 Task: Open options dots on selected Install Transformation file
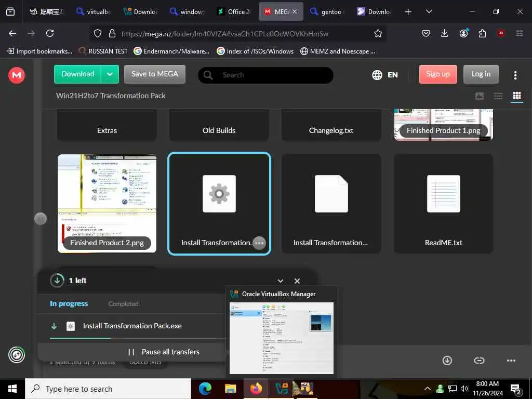(x=259, y=243)
